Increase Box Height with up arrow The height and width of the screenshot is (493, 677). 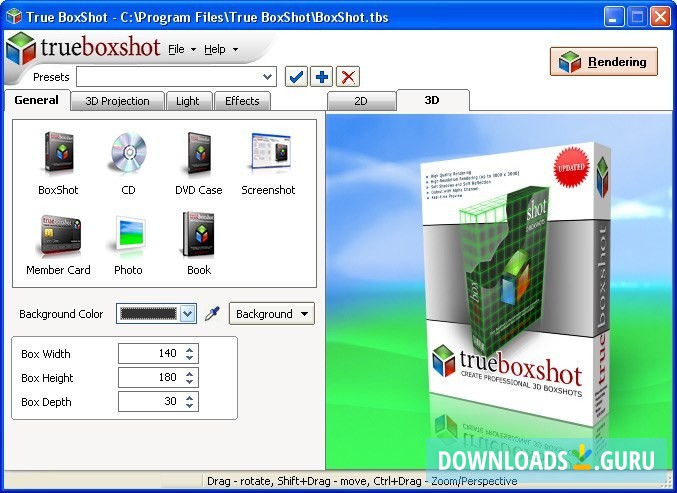pos(190,374)
